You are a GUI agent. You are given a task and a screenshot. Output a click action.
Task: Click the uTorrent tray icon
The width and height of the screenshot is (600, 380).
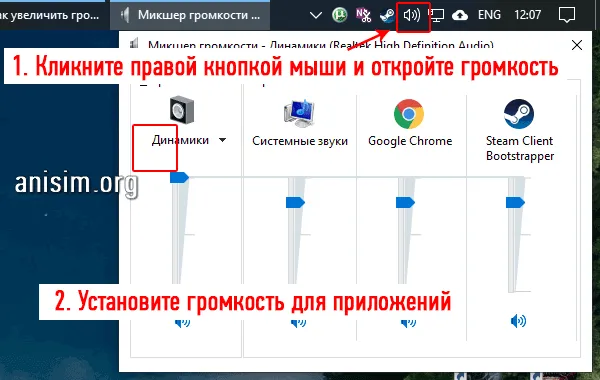[339, 15]
